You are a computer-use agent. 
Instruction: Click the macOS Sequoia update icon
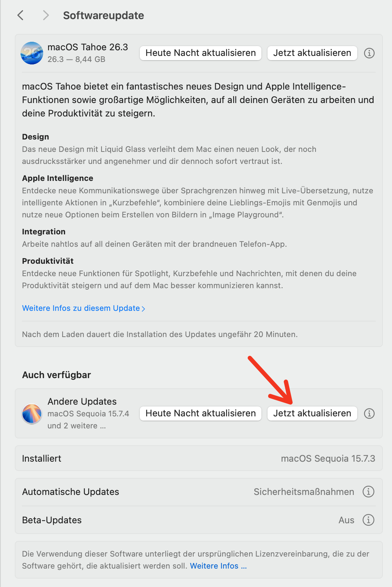click(x=32, y=414)
